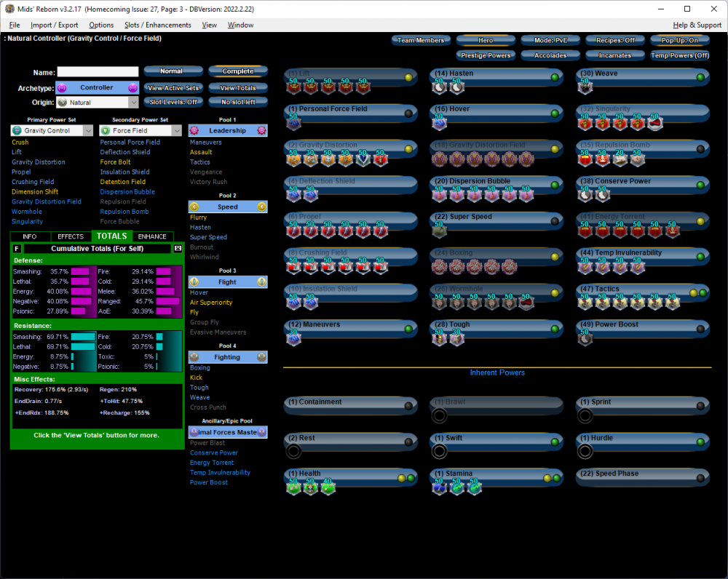Click the enhancement slot icon under Weave

tap(585, 87)
